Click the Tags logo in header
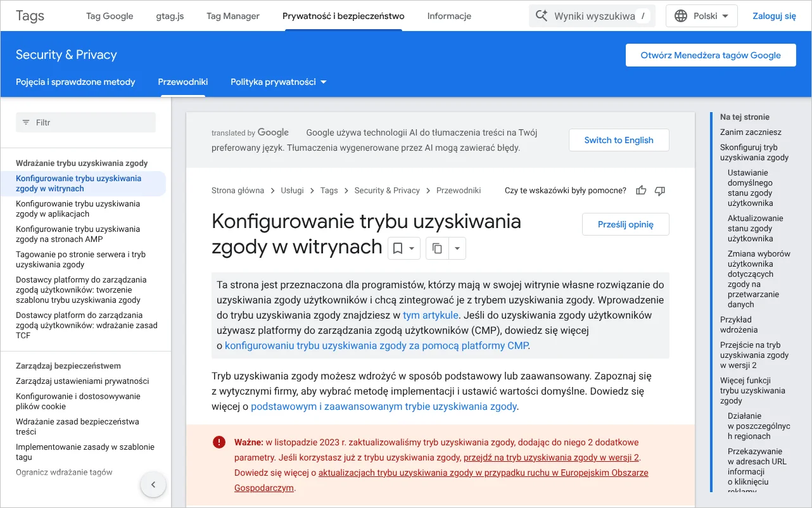The width and height of the screenshot is (812, 508). 30,16
